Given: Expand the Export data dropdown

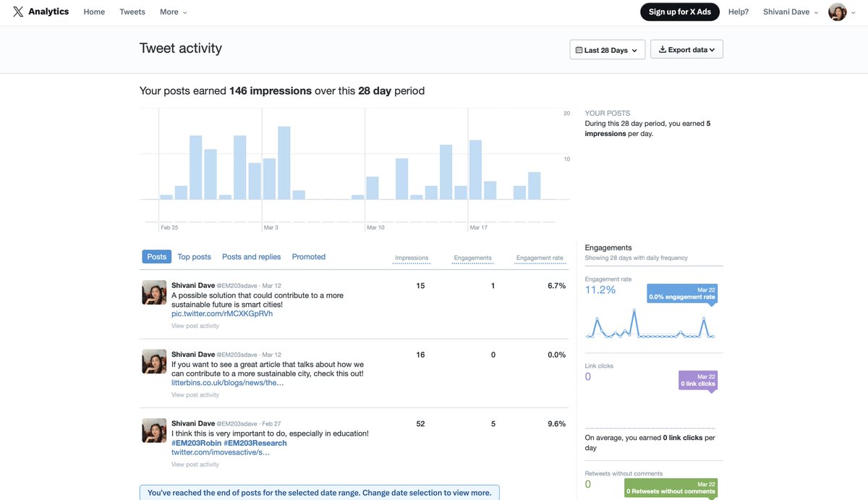Looking at the screenshot, I should (686, 49).
